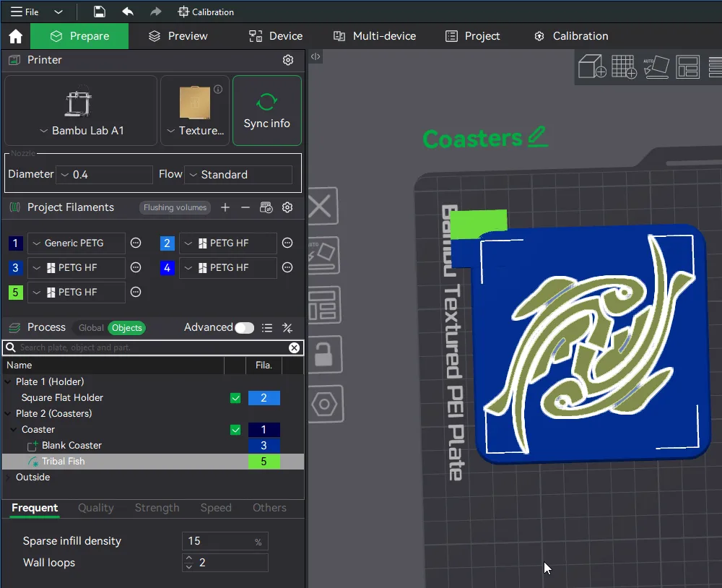The image size is (722, 588).
Task: Open the Device tab
Action: click(275, 36)
